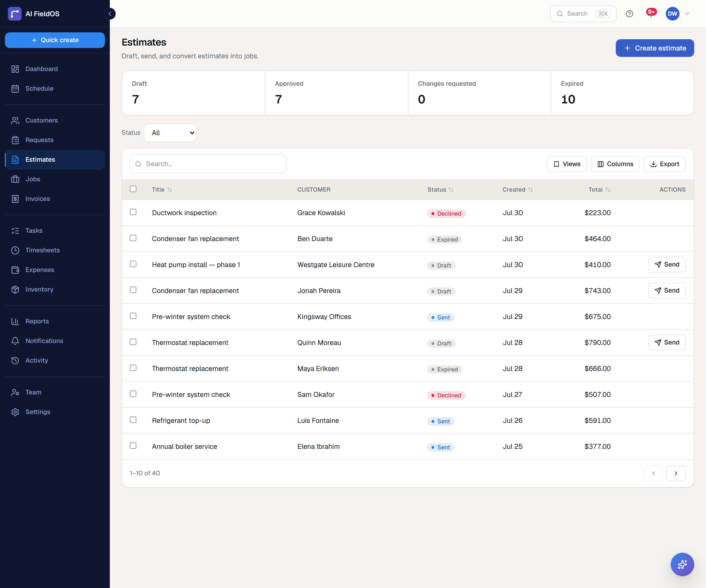Open the help question mark icon

coord(629,14)
